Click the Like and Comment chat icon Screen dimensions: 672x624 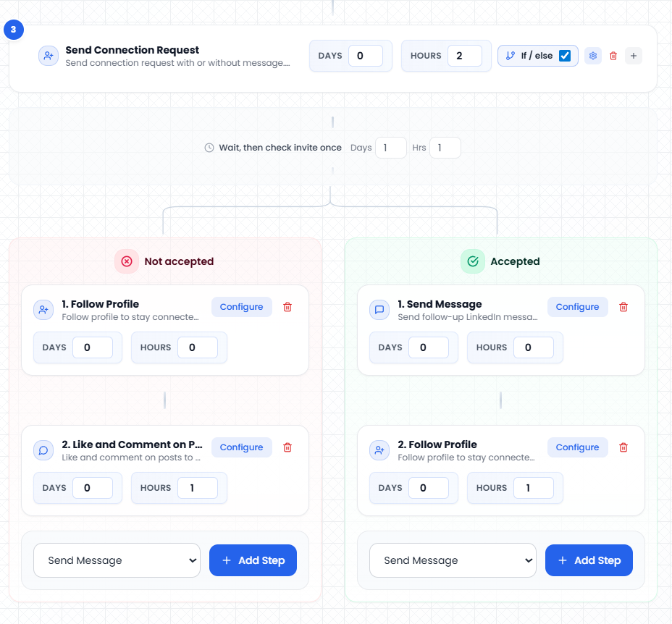point(43,449)
